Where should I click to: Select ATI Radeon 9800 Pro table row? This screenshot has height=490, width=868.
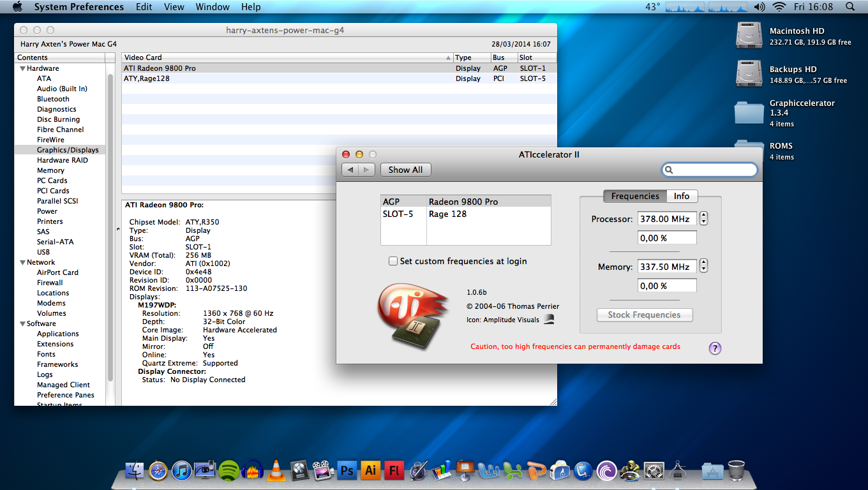[x=339, y=68]
